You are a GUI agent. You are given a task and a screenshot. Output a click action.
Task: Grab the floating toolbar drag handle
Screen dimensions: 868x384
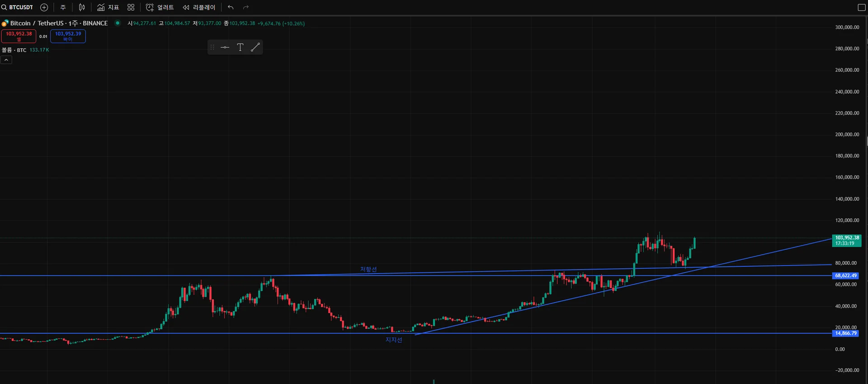tap(212, 47)
